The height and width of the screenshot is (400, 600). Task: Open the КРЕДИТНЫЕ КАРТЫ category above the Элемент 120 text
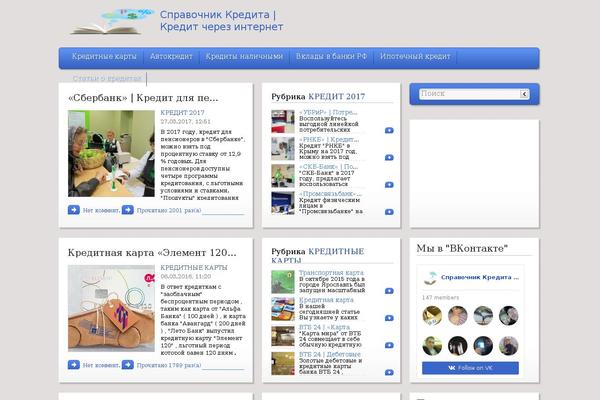194,268
